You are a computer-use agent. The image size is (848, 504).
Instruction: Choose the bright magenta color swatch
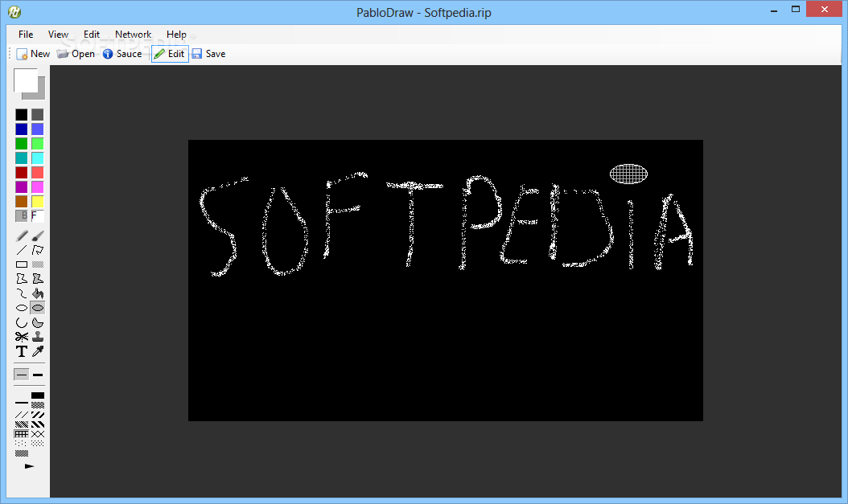(37, 187)
